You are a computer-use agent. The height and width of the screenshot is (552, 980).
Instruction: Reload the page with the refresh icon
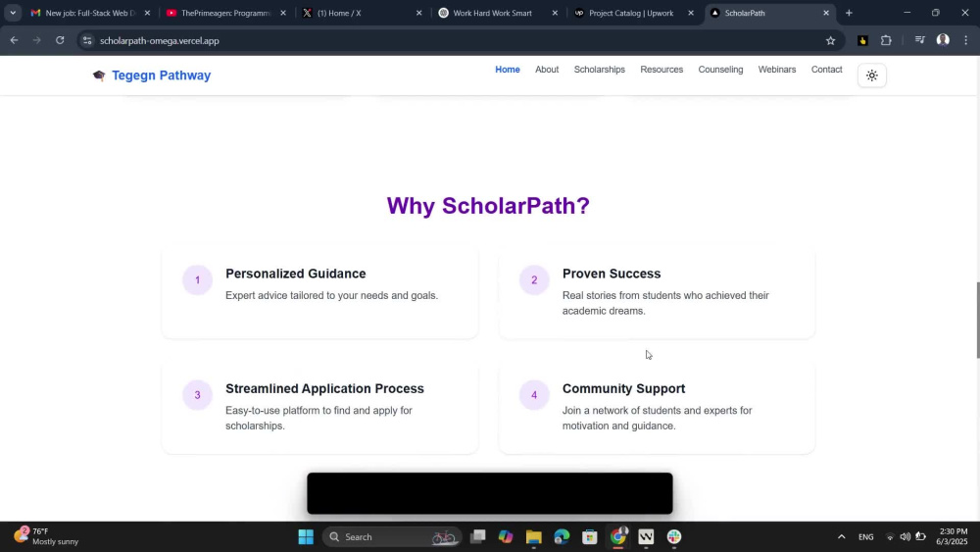[x=60, y=40]
